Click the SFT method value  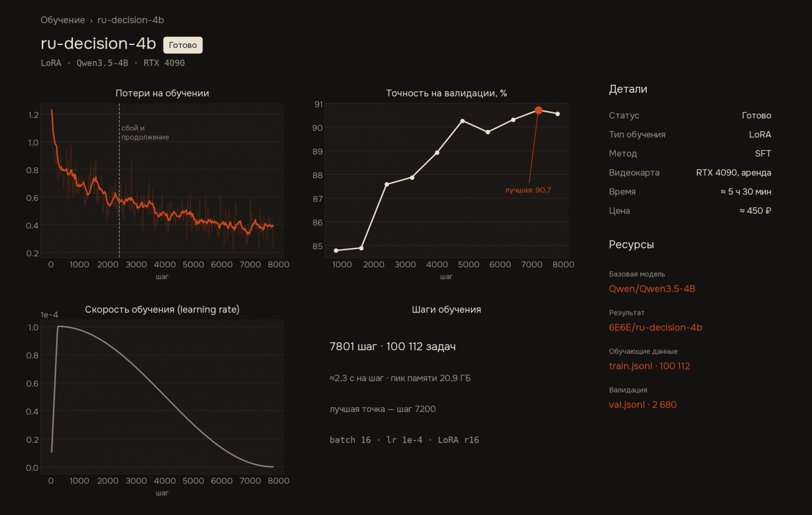pos(763,153)
